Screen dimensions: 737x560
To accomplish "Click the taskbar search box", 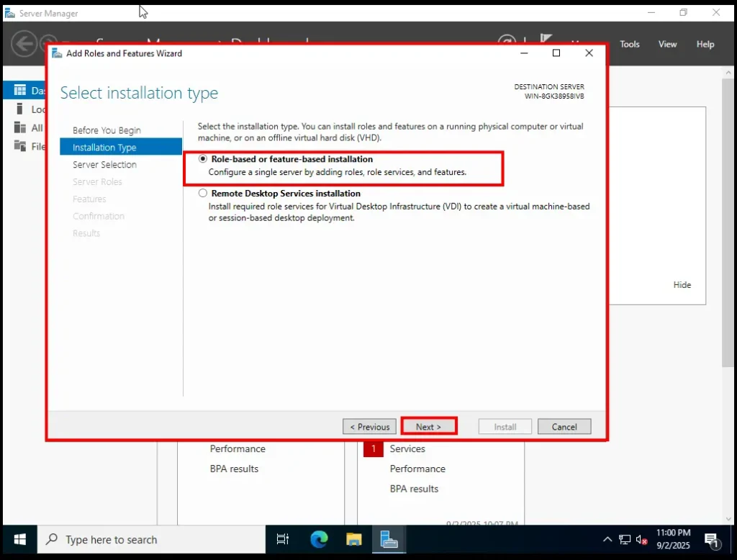I will click(151, 540).
